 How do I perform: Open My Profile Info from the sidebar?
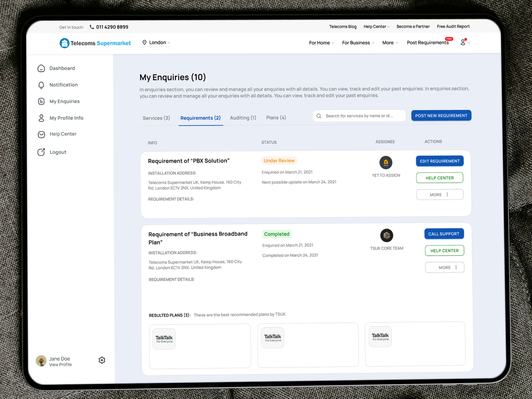(66, 118)
